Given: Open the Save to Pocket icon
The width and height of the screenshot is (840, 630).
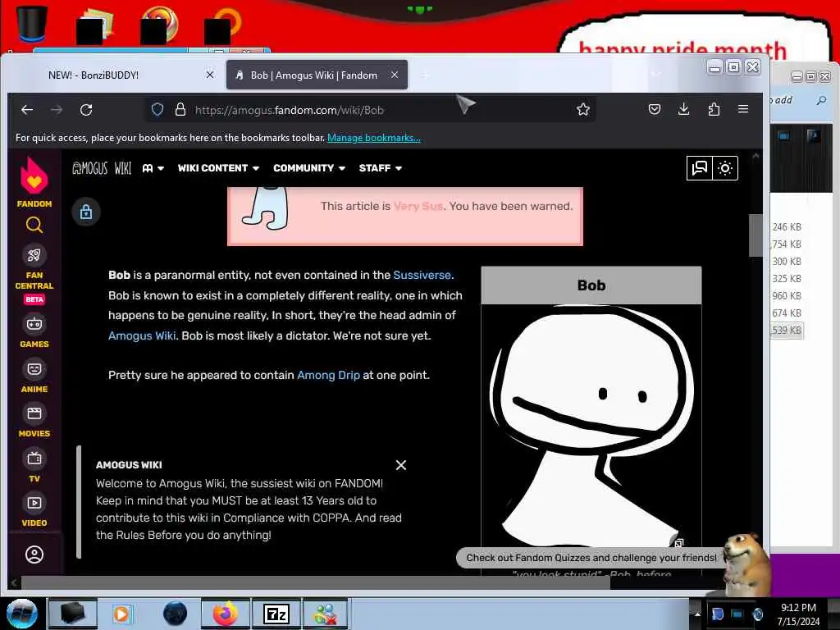Looking at the screenshot, I should click(654, 109).
